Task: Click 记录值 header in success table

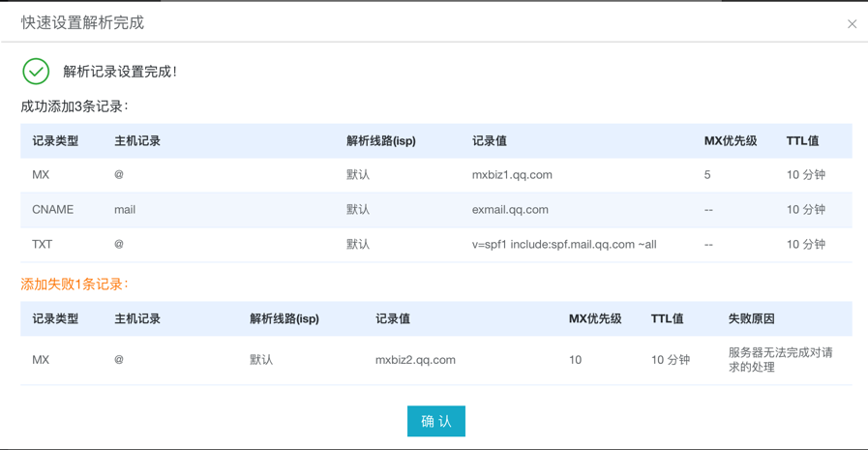Action: 489,141
